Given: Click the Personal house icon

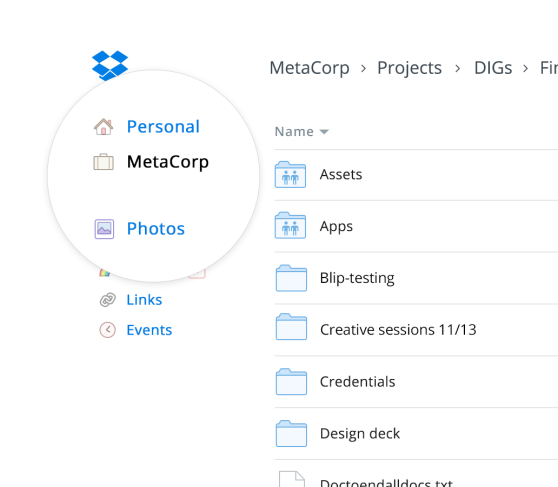Looking at the screenshot, I should [x=104, y=127].
